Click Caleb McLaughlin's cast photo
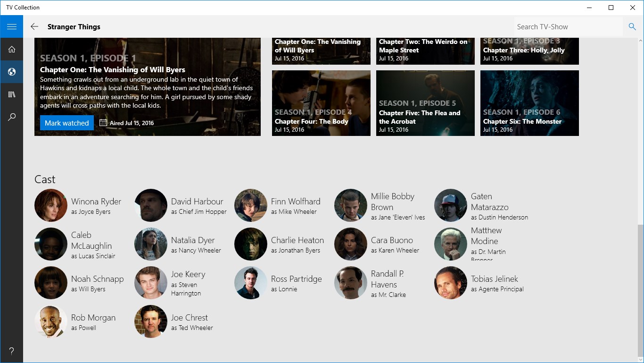The height and width of the screenshot is (363, 644). pos(51,244)
